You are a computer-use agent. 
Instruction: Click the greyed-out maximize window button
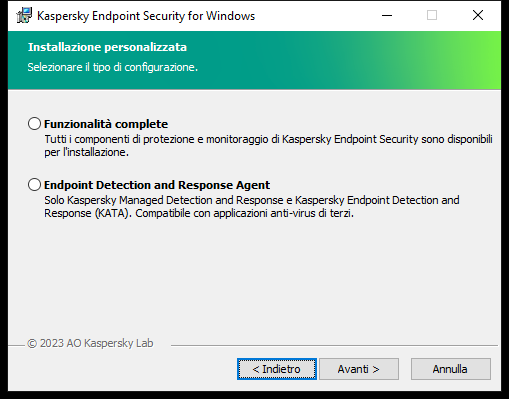point(432,15)
